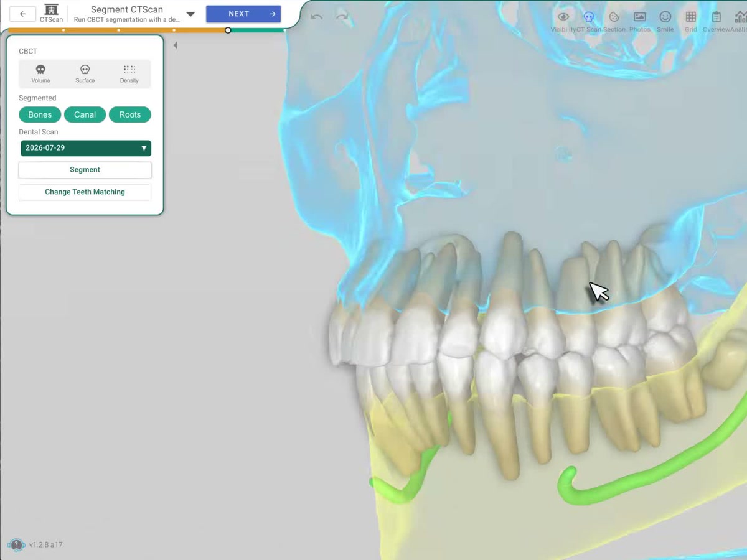The width and height of the screenshot is (747, 560).
Task: Open the Overview clipboard icon
Action: click(x=716, y=21)
